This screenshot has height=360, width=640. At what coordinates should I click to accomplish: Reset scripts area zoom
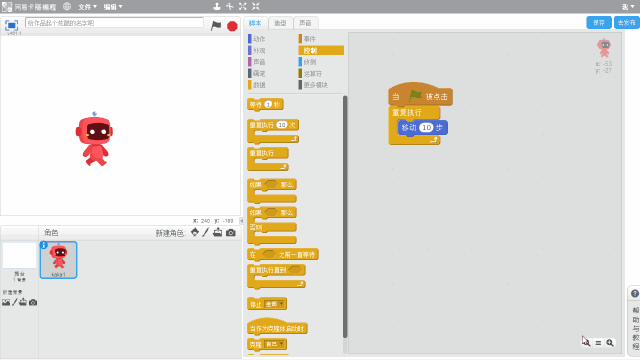[x=598, y=343]
